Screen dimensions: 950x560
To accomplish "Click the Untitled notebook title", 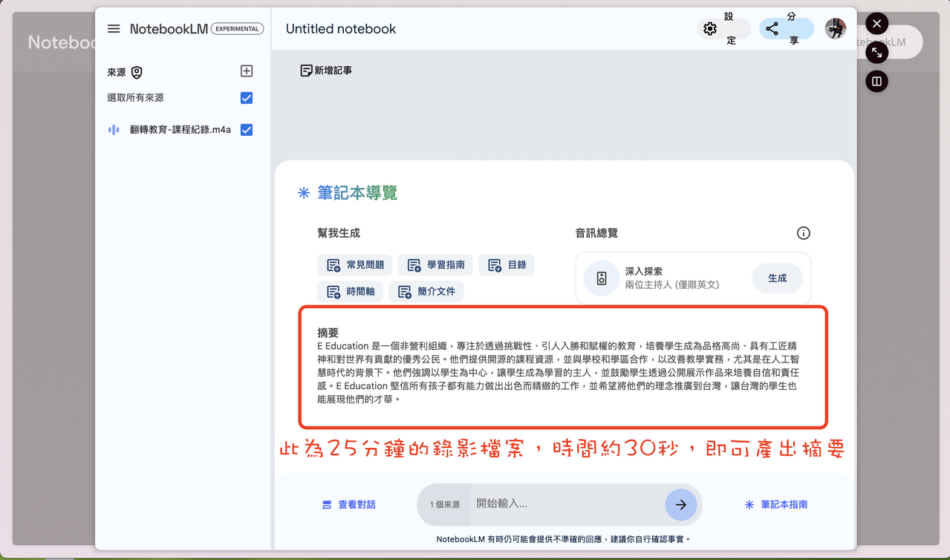I will click(341, 29).
